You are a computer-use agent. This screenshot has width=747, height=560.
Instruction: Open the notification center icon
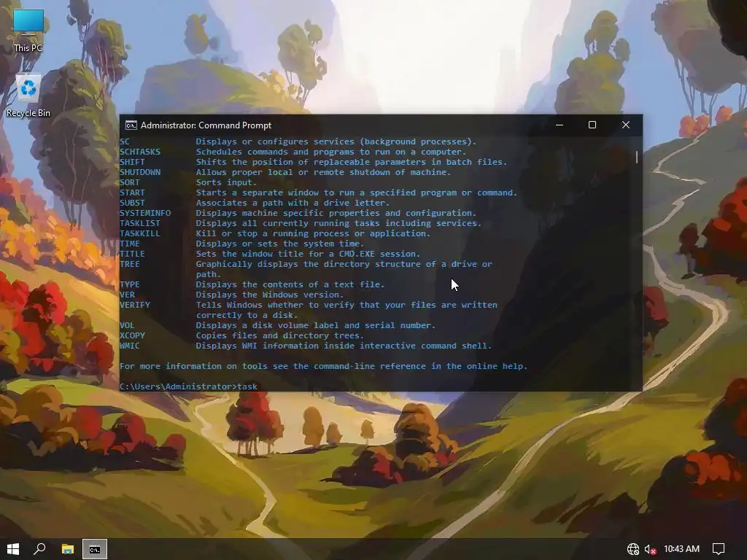719,549
